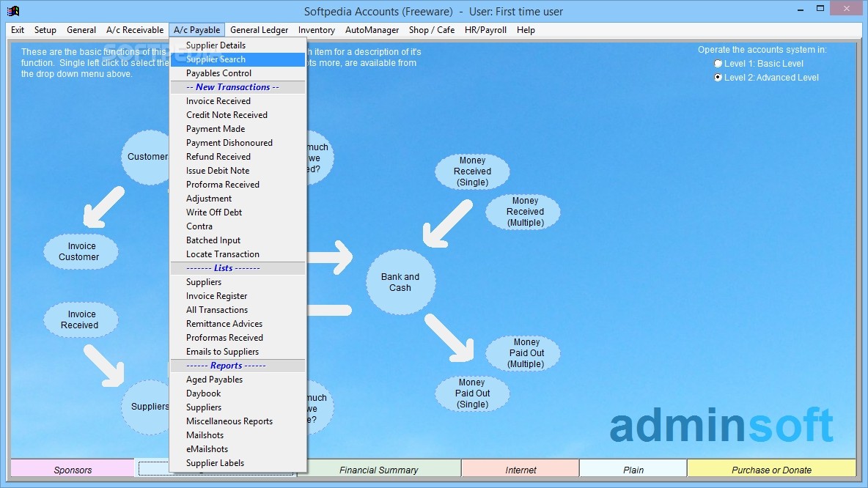Click Money Received (Single) bubble
The image size is (868, 488).
tap(472, 171)
